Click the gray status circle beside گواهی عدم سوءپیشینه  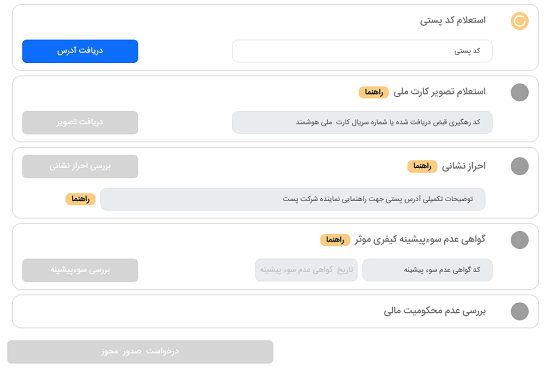click(x=519, y=240)
